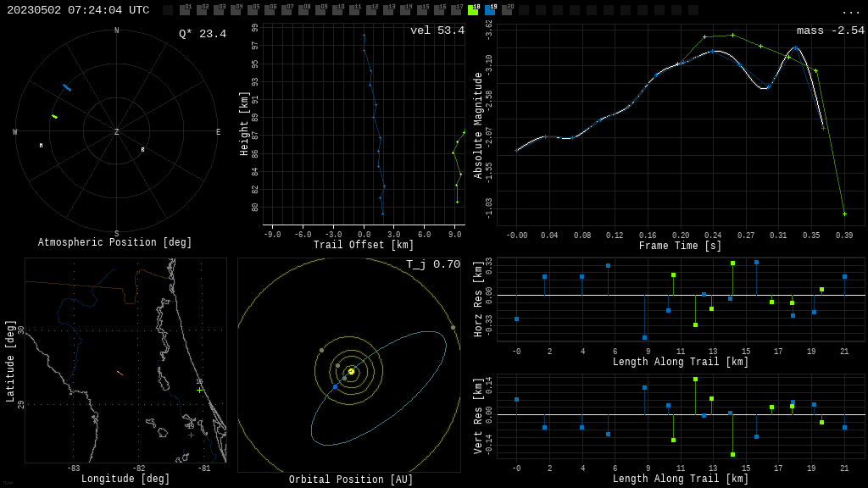Select station square 07 in the top bar
Viewport: 868px width, 488px height.
pos(287,10)
